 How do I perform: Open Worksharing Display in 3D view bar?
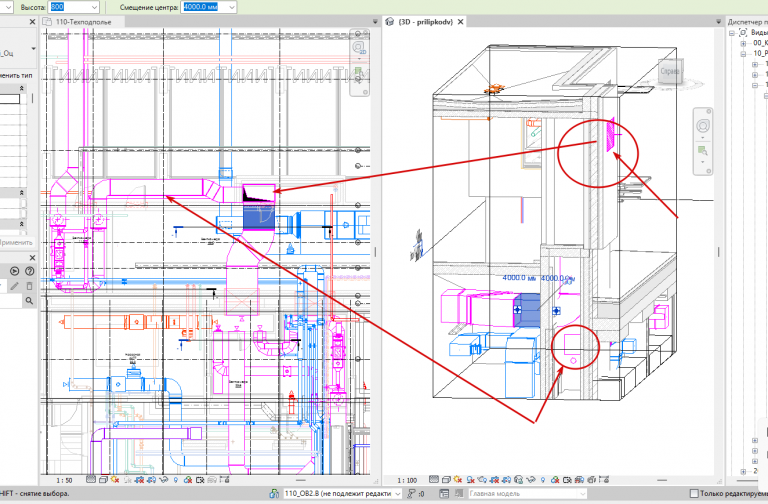[555, 480]
